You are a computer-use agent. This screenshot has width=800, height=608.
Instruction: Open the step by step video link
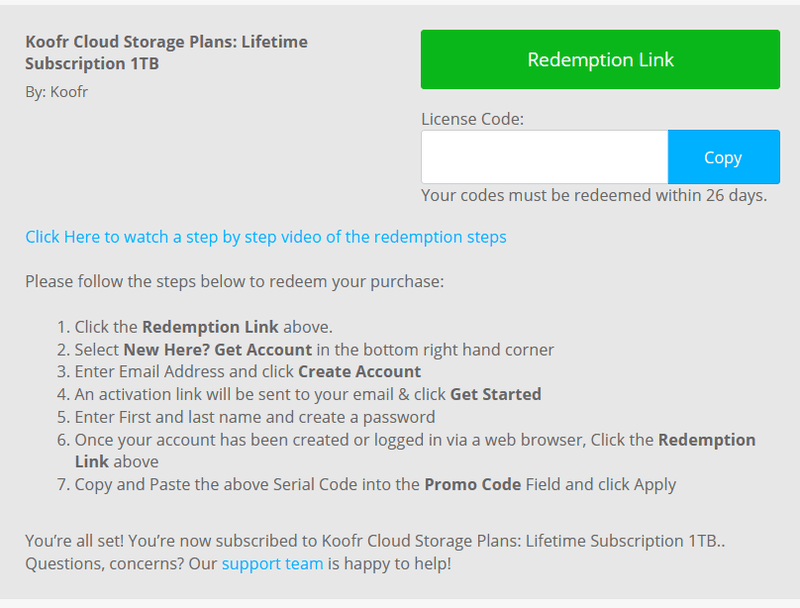click(266, 237)
